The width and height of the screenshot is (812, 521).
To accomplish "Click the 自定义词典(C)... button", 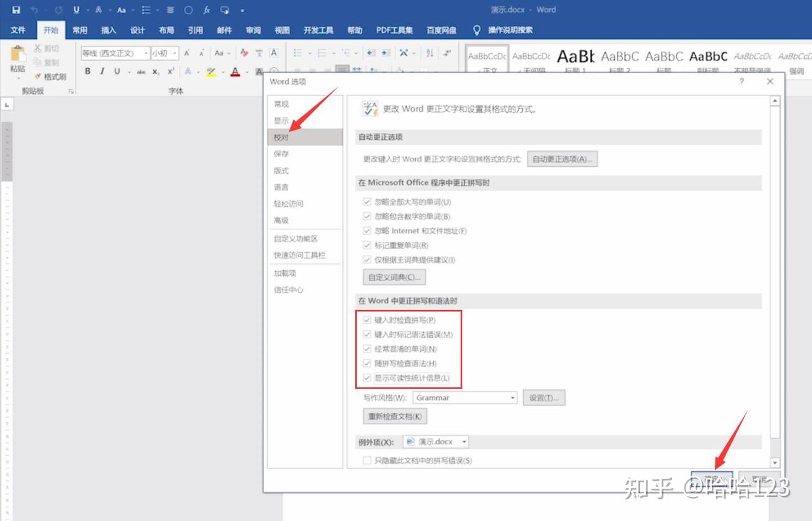I will coord(394,277).
